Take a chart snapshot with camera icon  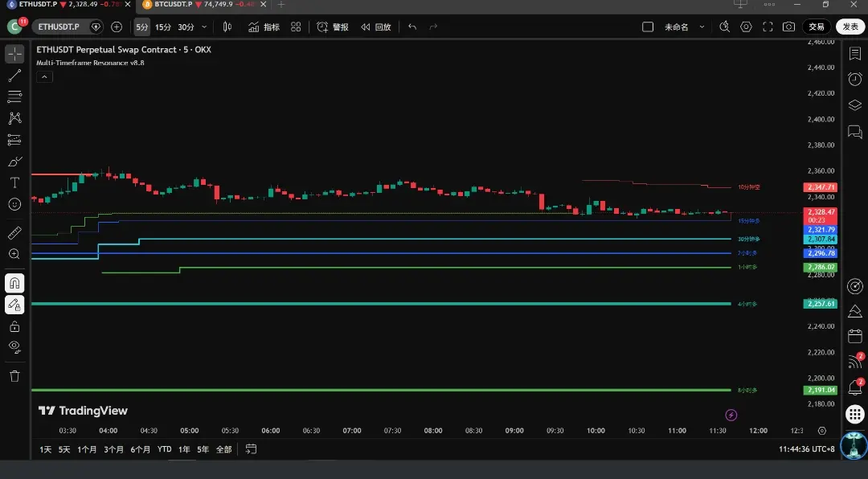click(789, 27)
